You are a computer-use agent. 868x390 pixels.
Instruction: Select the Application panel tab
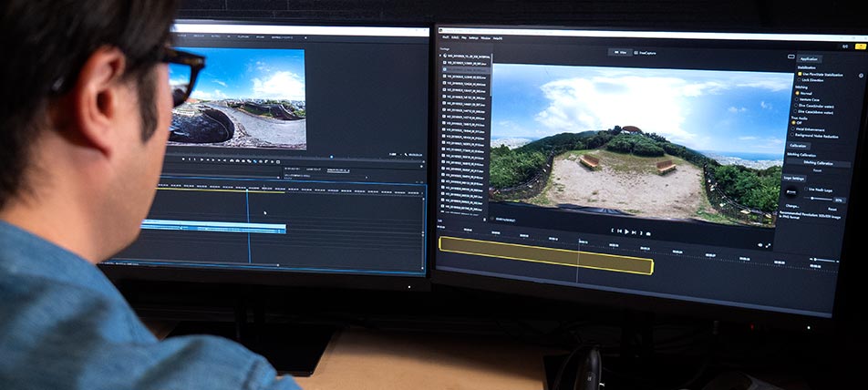[809, 59]
